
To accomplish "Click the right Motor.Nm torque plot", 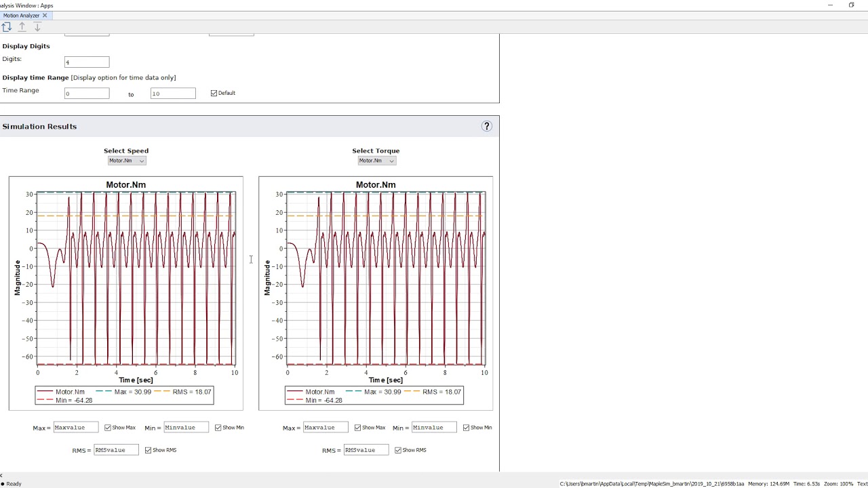I will (x=376, y=293).
